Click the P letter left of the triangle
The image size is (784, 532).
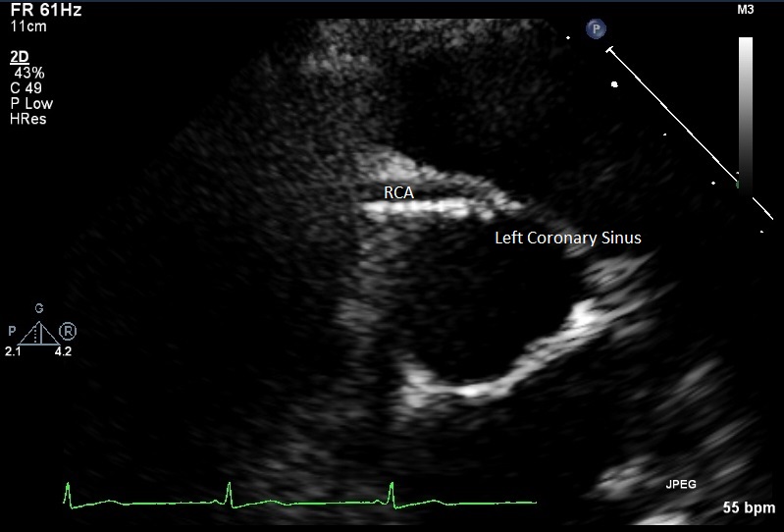coord(13,332)
